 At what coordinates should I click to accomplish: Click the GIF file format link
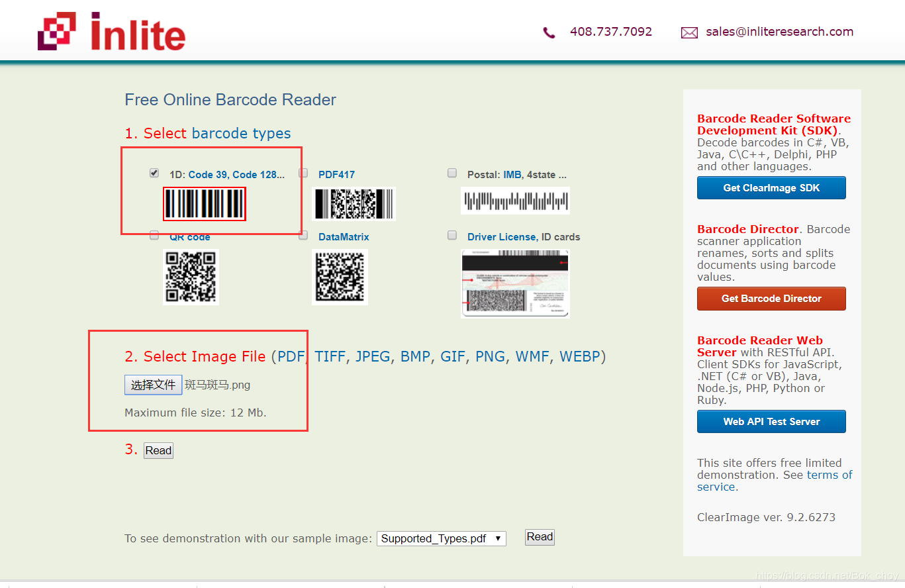(453, 356)
